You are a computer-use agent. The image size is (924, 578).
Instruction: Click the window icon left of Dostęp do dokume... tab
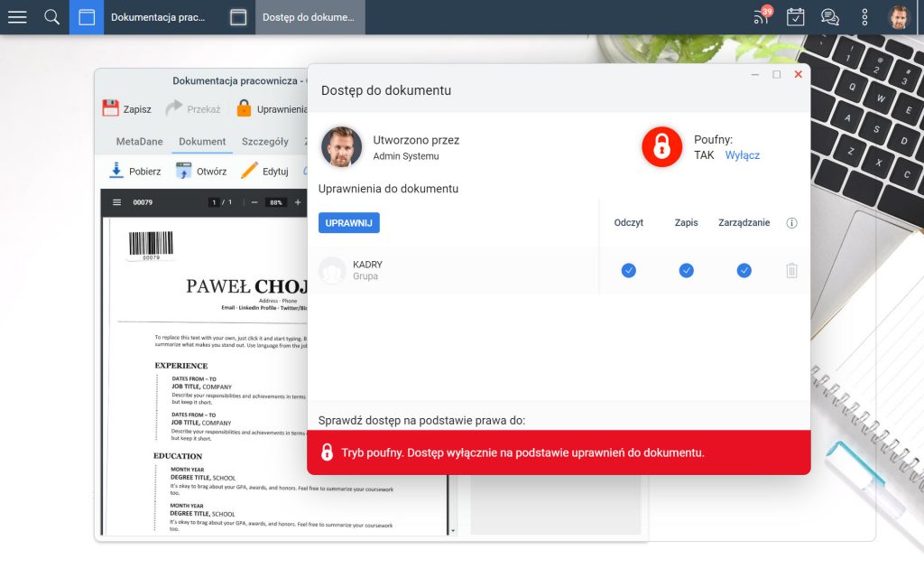[x=238, y=17]
